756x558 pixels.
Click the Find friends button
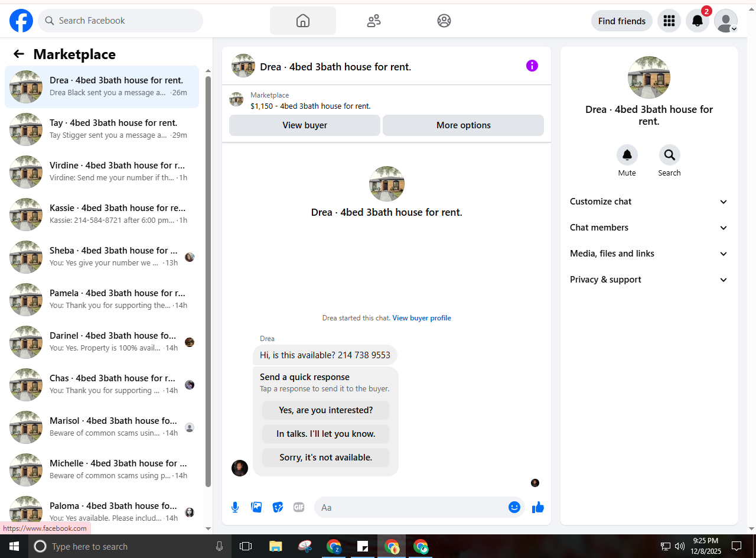click(622, 21)
